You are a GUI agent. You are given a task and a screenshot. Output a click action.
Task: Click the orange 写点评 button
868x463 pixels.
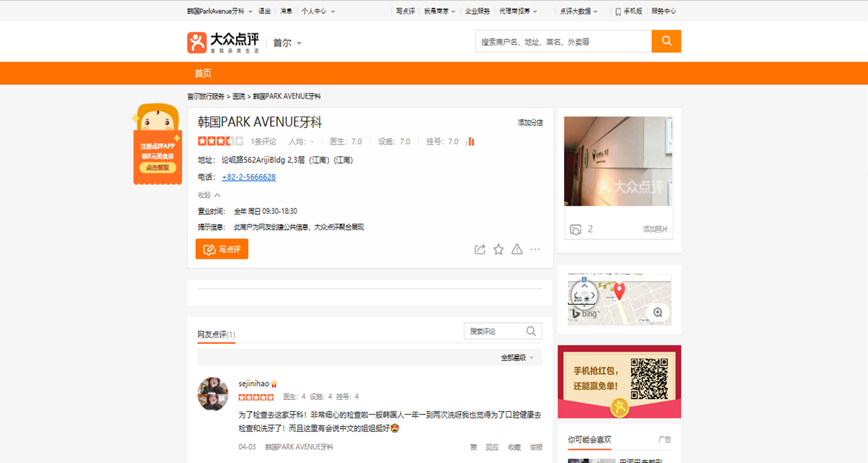(221, 249)
